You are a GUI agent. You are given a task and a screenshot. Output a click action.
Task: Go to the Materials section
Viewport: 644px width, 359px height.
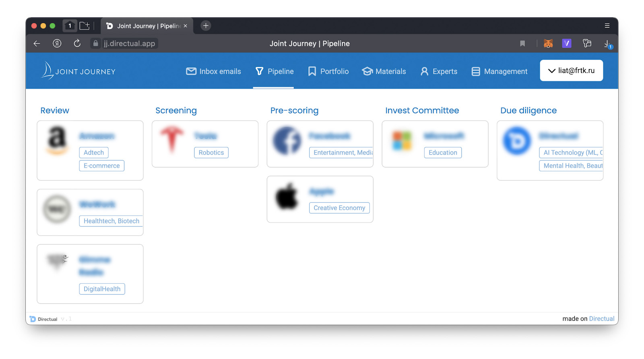(x=384, y=71)
